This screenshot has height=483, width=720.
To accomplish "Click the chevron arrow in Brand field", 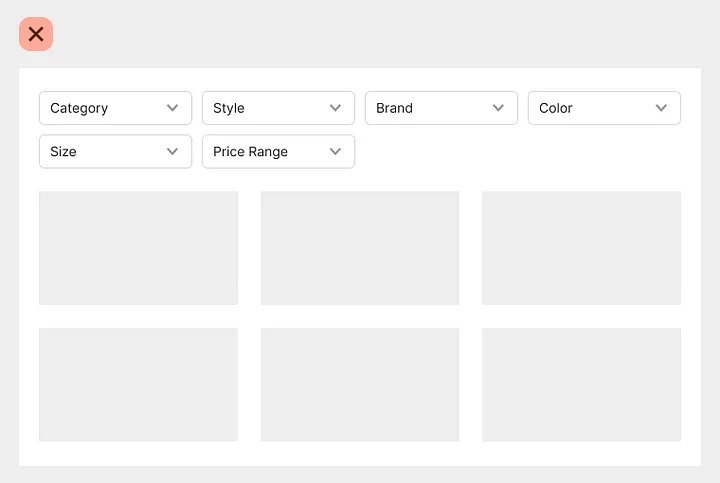I will coord(498,108).
